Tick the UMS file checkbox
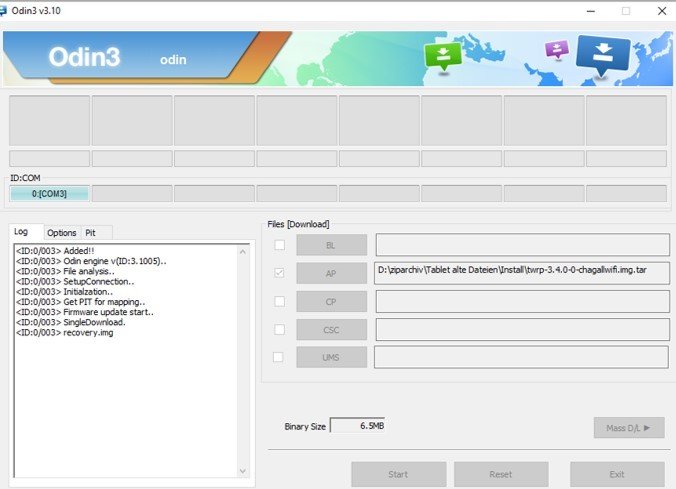676x489 pixels. [x=278, y=357]
